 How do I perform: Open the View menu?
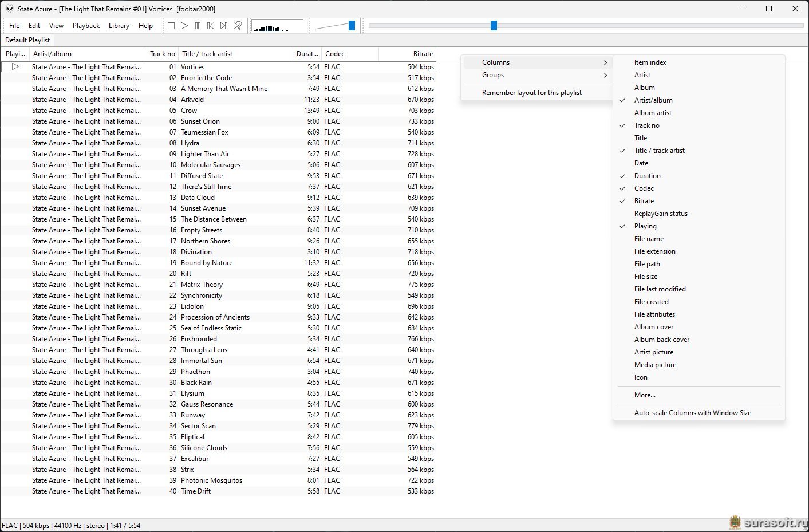(x=56, y=26)
